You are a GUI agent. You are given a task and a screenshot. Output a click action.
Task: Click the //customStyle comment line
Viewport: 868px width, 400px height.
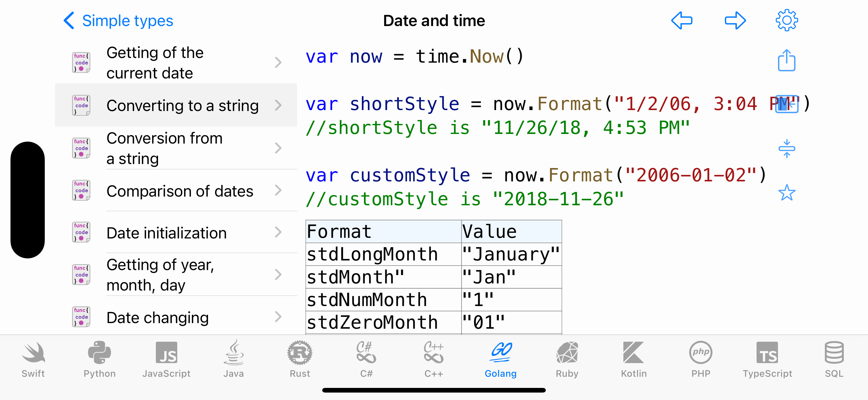pyautogui.click(x=465, y=199)
